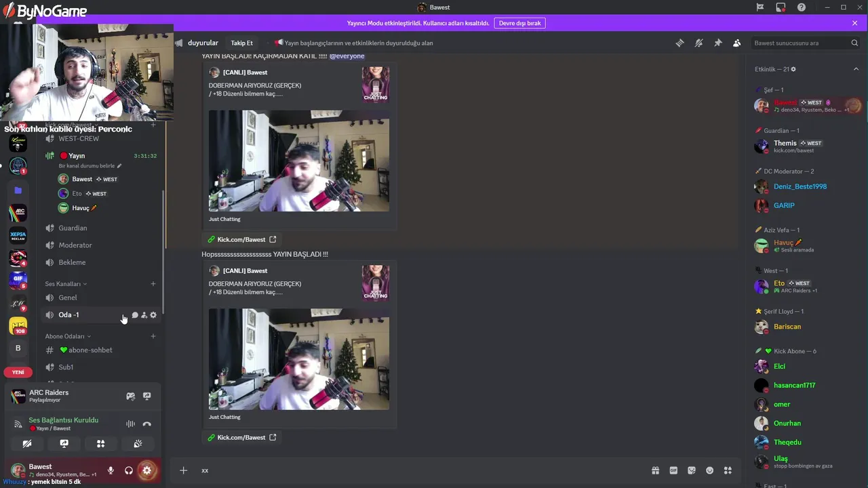Click the search magnifier in server search
This screenshot has height=488, width=868.
pos(854,43)
